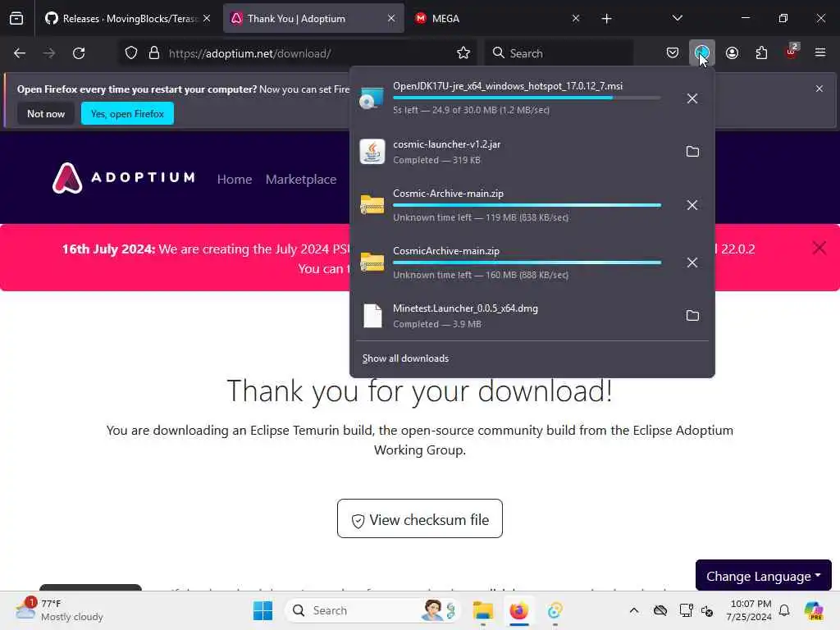Reload the current Adoptium page

[79, 53]
